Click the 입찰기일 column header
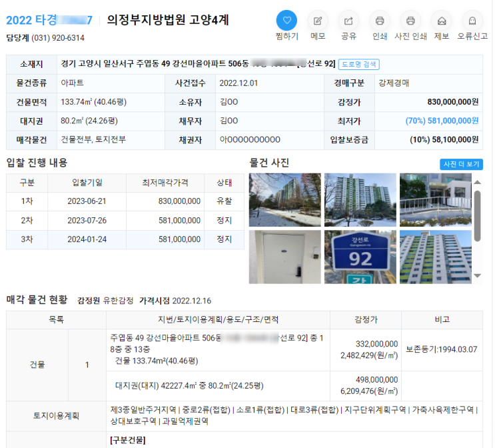This screenshot has width=495, height=448. pos(87,183)
